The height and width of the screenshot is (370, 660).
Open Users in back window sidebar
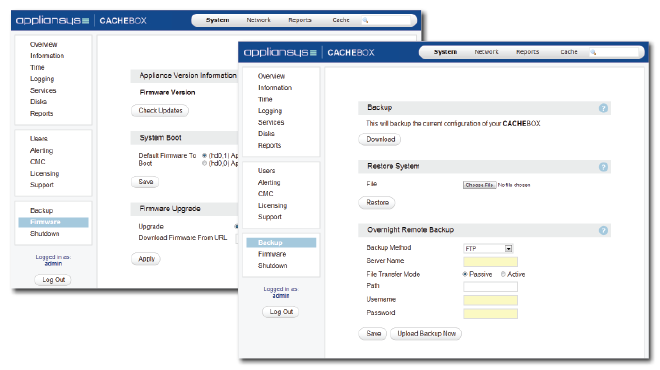tap(39, 138)
